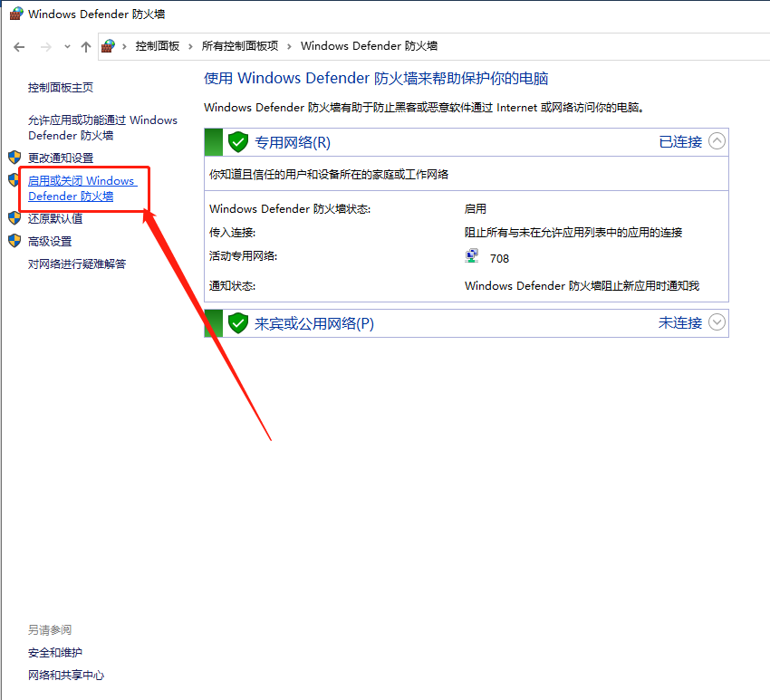770x700 pixels.
Task: Expand chevron after the address bar firewall icon
Action: [x=125, y=46]
